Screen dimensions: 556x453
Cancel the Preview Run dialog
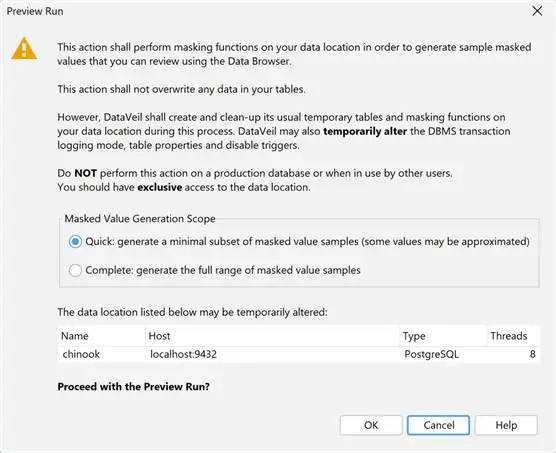click(439, 425)
